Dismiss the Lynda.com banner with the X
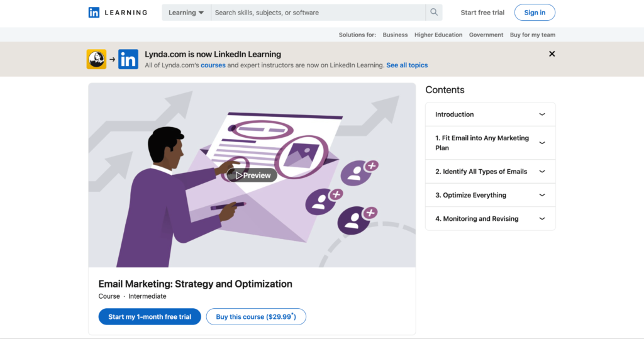644x339 pixels. (552, 54)
